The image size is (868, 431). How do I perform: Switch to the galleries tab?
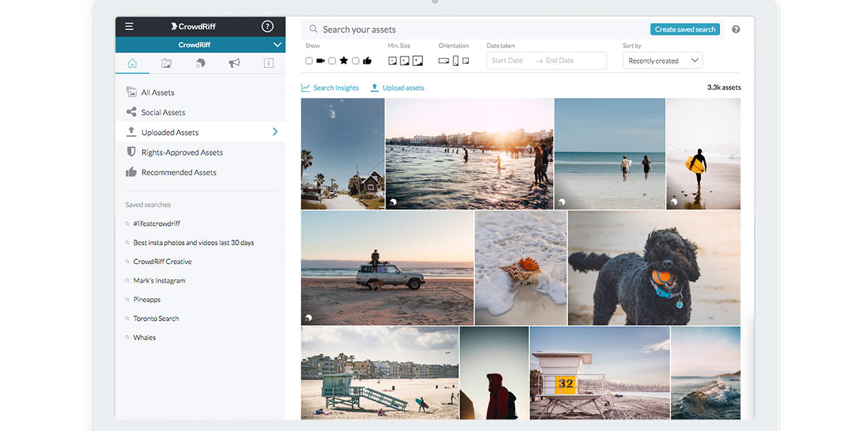click(200, 63)
